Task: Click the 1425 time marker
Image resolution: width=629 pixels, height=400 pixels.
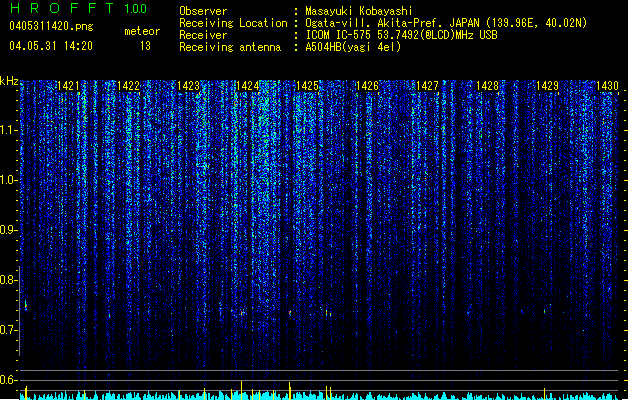Action: coord(307,86)
